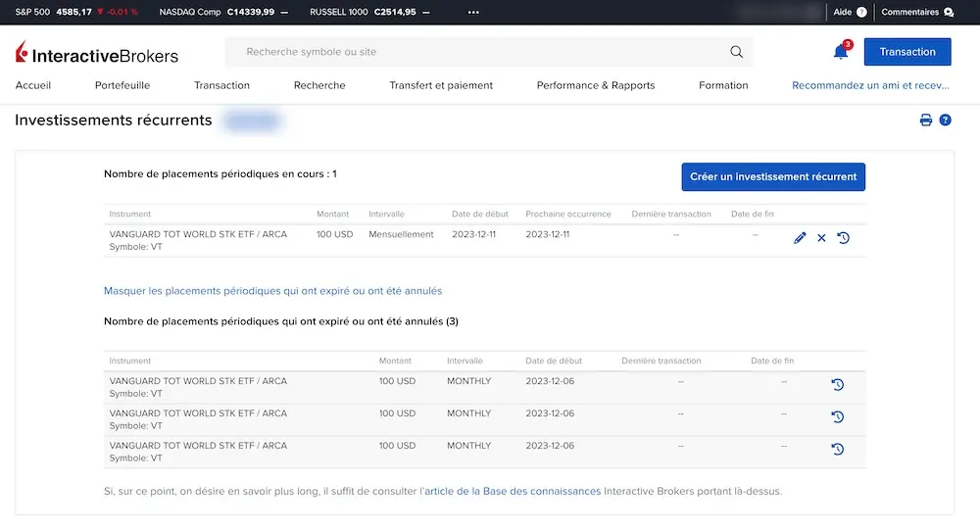Open Transfert et paiement menu
This screenshot has height=531, width=980.
pos(441,85)
